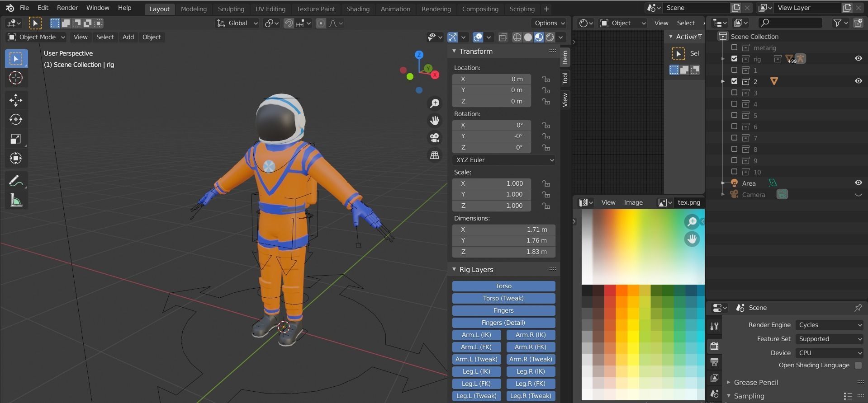Uncheck the collection 2 checkbox
Viewport: 868px width, 403px height.
coord(734,81)
